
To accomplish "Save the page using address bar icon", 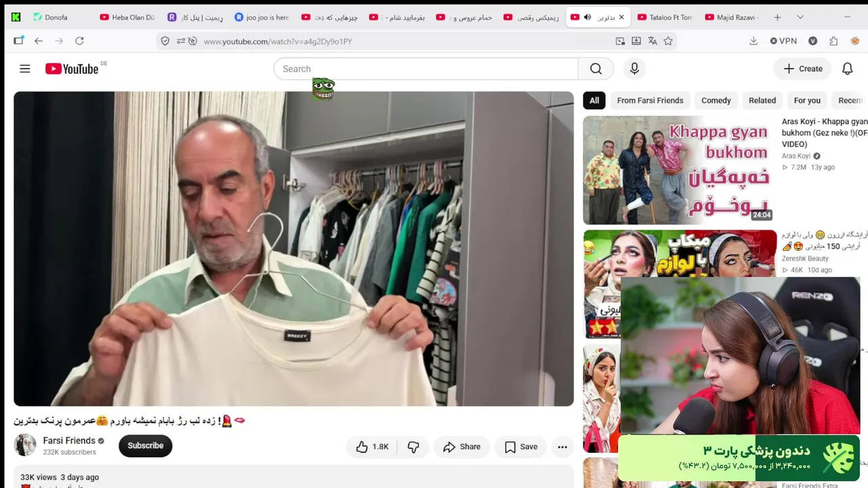I will 636,41.
